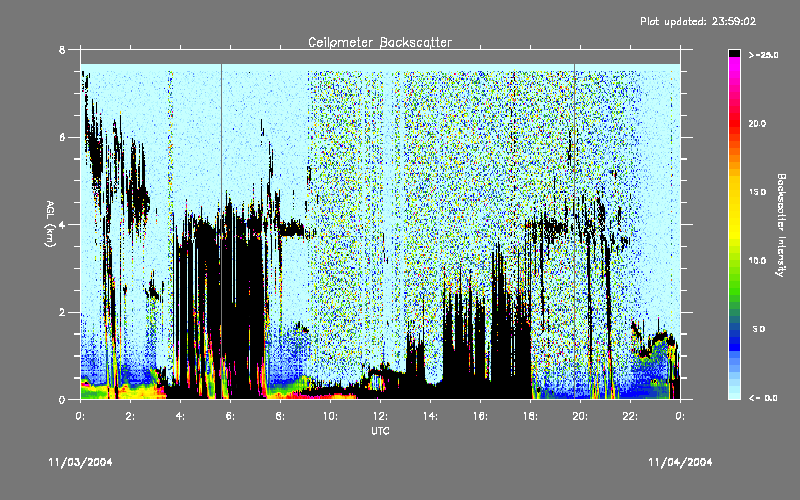Viewport: 800px width, 500px height.
Task: Click the x-axis label '4:'
Action: 180,416
